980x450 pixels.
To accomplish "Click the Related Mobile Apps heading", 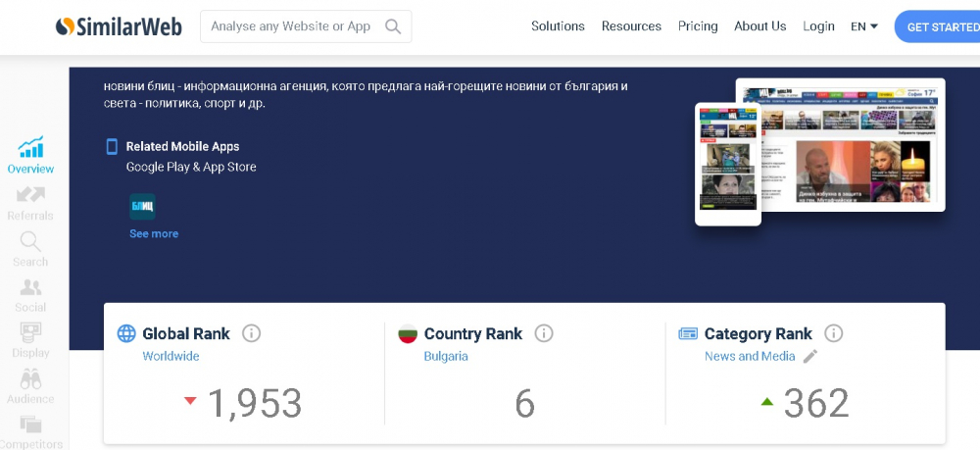I will coord(182,146).
